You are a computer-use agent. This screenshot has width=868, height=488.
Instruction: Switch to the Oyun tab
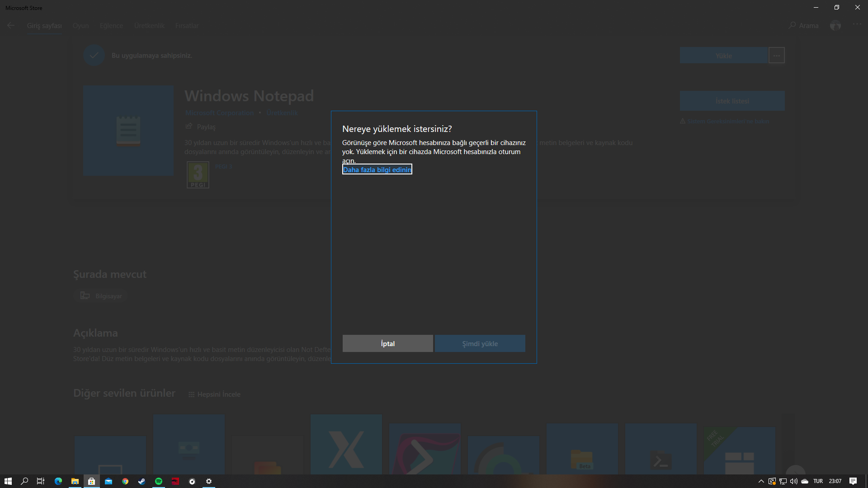80,26
